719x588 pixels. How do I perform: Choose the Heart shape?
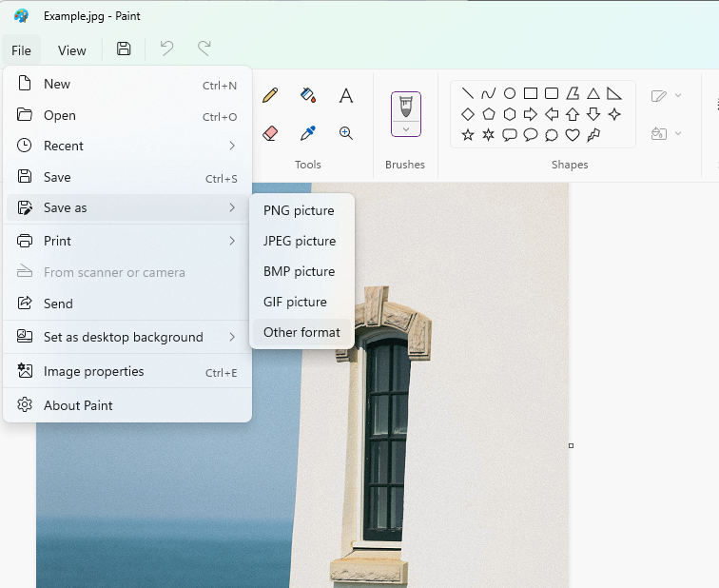pos(573,135)
